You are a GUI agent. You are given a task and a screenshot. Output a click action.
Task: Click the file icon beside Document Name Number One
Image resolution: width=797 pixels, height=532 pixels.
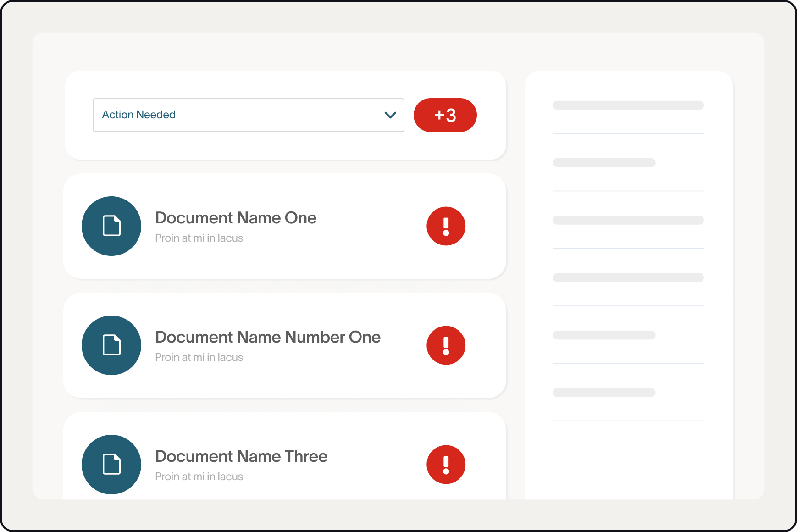[111, 345]
